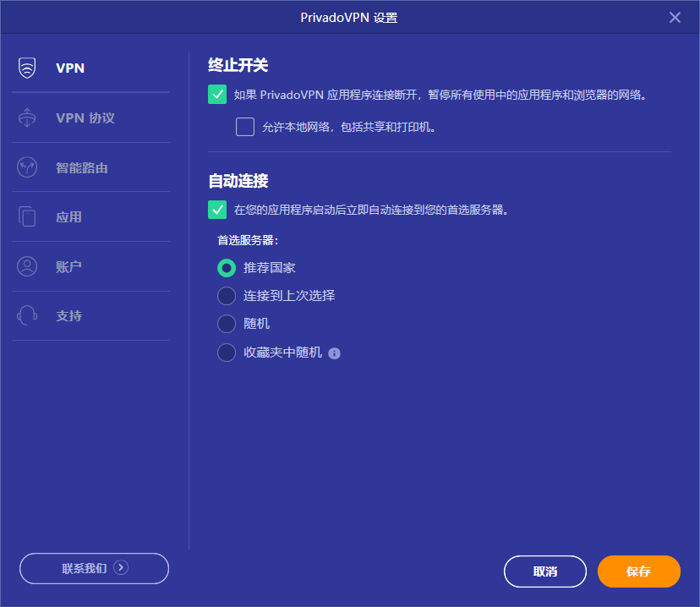This screenshot has width=700, height=607.
Task: Click the 支持 headset support icon
Action: click(x=27, y=315)
